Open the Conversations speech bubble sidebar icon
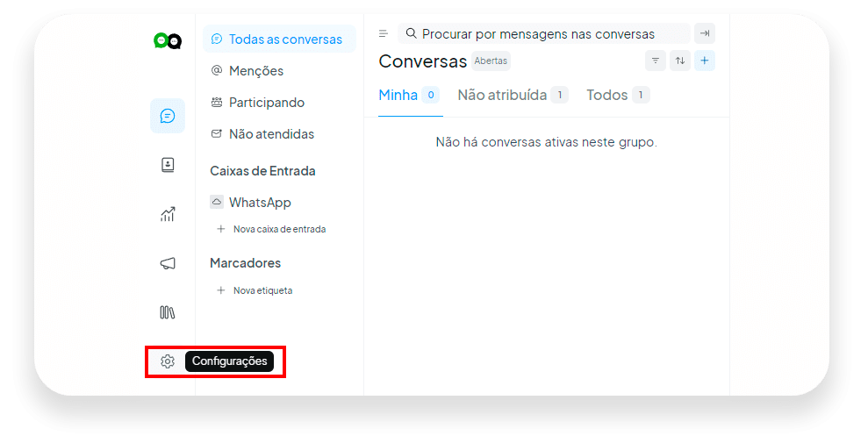 [168, 116]
